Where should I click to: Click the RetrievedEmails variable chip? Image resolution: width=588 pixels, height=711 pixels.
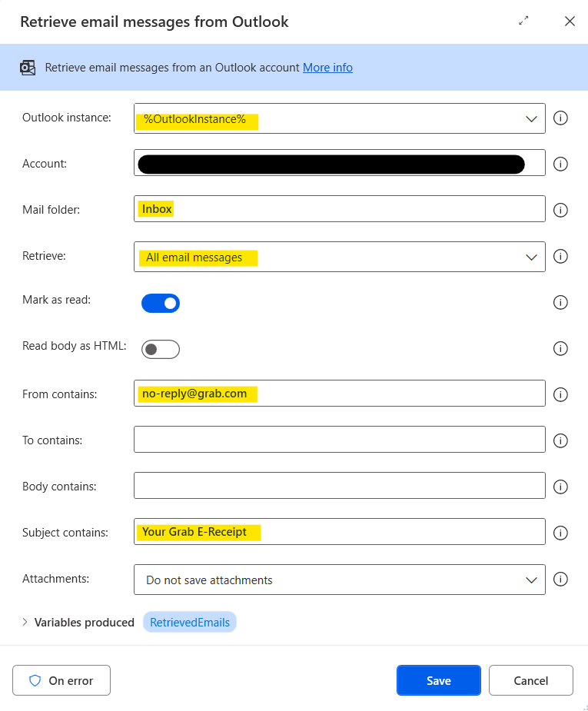coord(190,623)
